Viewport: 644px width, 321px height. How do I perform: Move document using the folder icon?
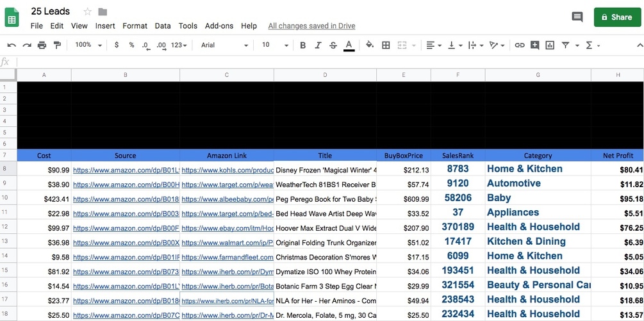pyautogui.click(x=103, y=12)
